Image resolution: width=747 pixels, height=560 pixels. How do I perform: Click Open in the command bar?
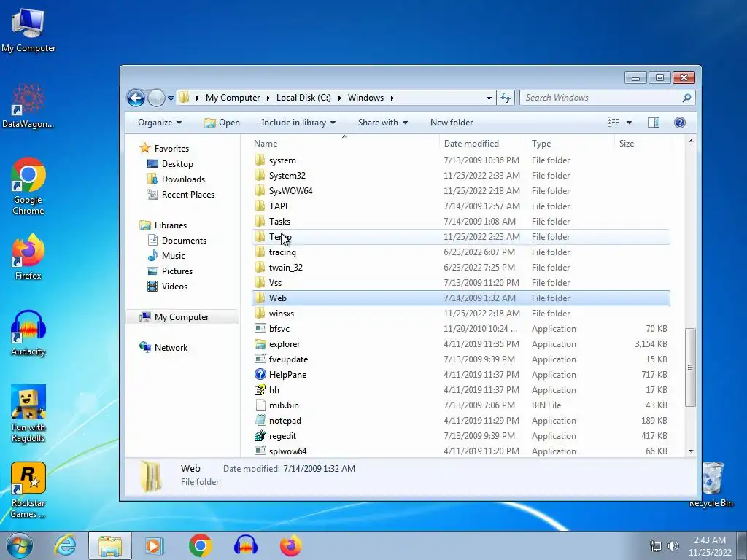[222, 122]
